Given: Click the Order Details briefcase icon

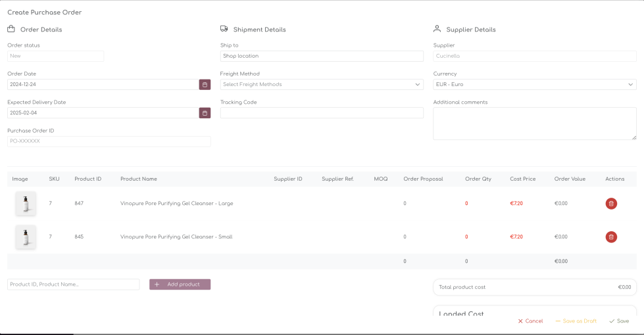Looking at the screenshot, I should click(11, 29).
